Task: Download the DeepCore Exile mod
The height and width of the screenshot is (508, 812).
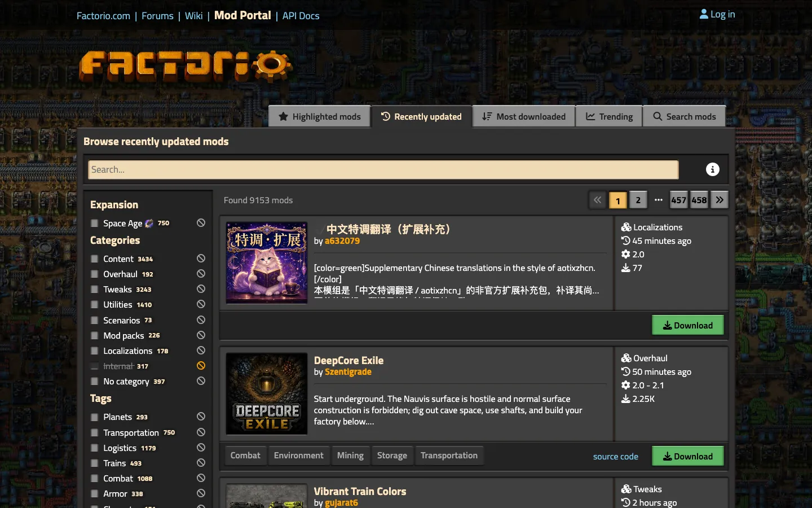Action: [x=688, y=456]
